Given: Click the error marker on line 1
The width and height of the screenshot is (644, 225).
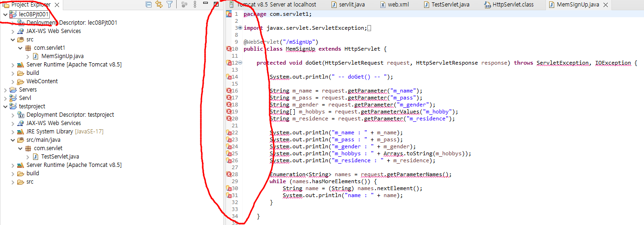Looking at the screenshot, I should point(228,14).
